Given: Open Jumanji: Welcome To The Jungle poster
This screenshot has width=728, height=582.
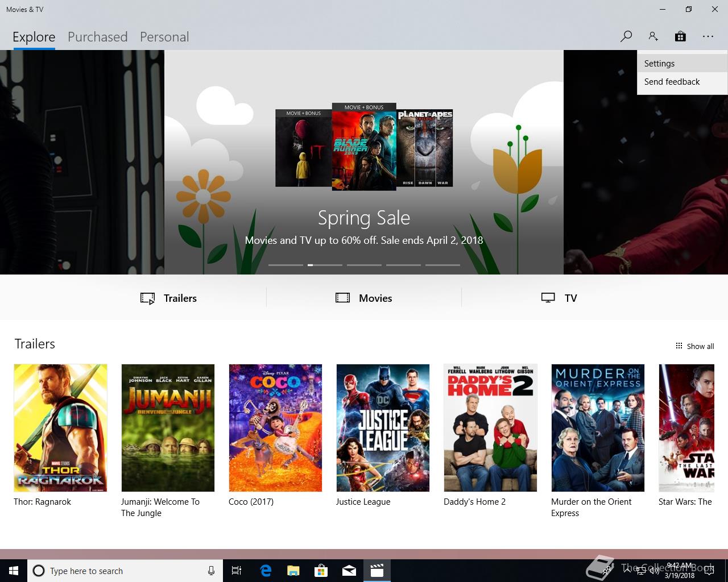Looking at the screenshot, I should [x=168, y=428].
